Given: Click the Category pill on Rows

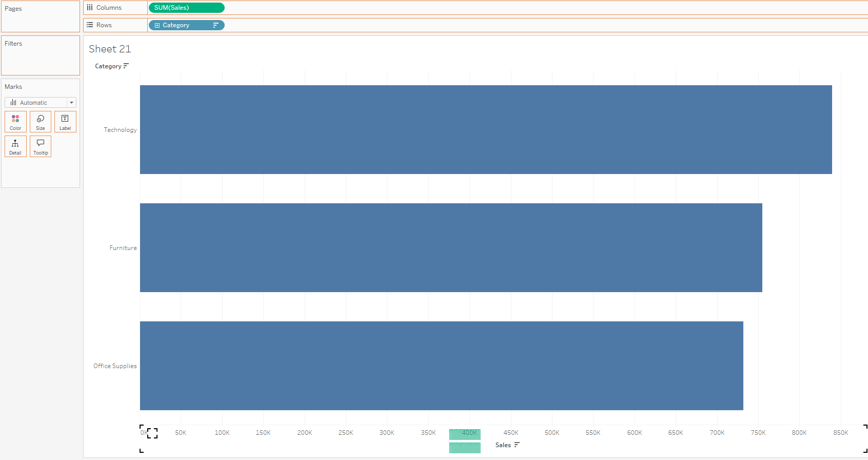Looking at the screenshot, I should (186, 25).
